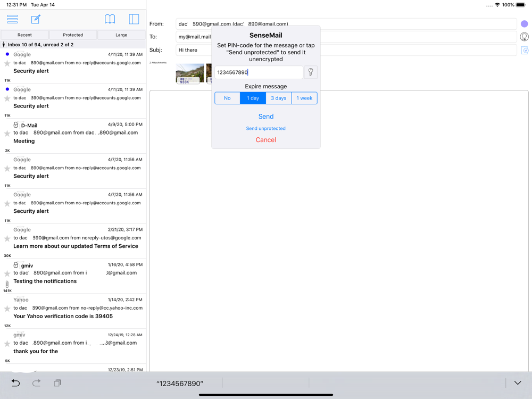This screenshot has height=399, width=532.
Task: Tap the redo arrow on keyboard bar
Action: (37, 383)
